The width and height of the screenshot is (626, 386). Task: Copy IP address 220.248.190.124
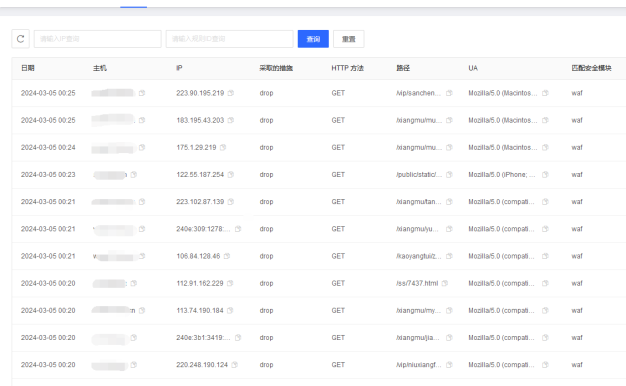pyautogui.click(x=235, y=364)
